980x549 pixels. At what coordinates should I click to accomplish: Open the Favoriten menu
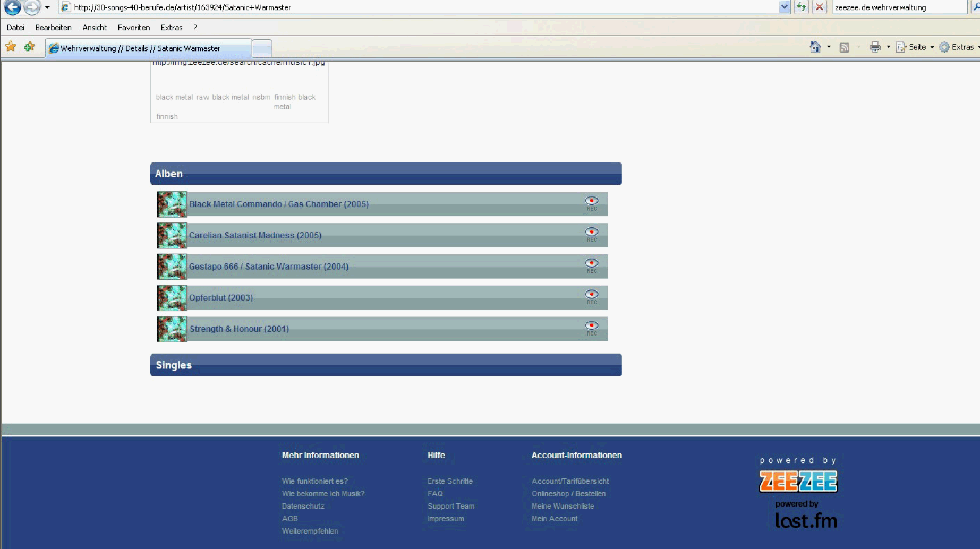pos(133,28)
